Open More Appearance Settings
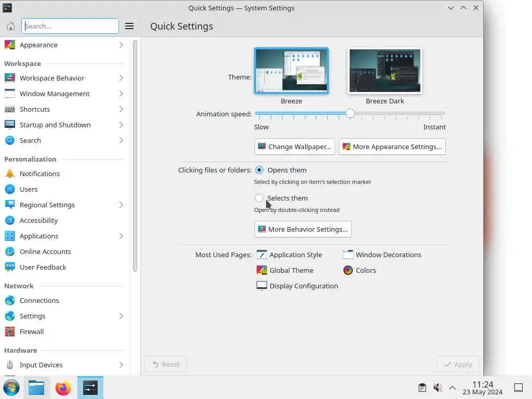Viewport: 532px width, 399px height. pos(392,147)
